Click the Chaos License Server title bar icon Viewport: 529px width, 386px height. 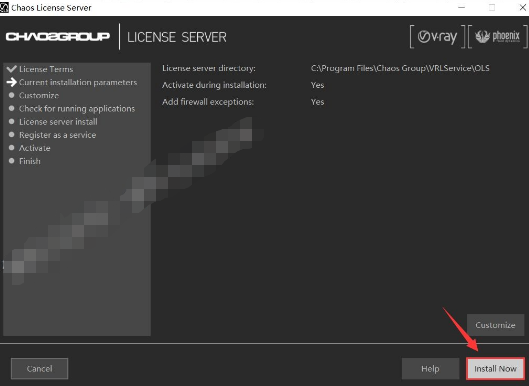(4, 7)
